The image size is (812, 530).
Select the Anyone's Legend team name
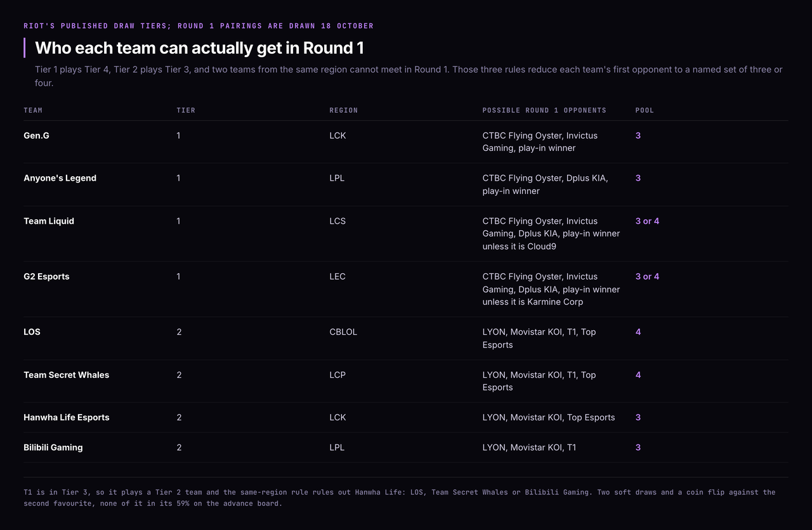click(x=60, y=178)
